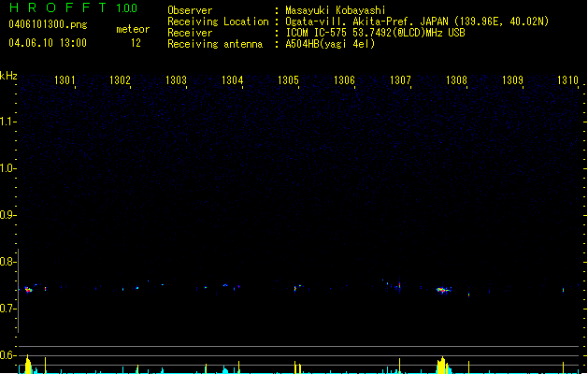Click the 1304 time axis marker
Viewport: 588px width, 374px height.
[232, 79]
